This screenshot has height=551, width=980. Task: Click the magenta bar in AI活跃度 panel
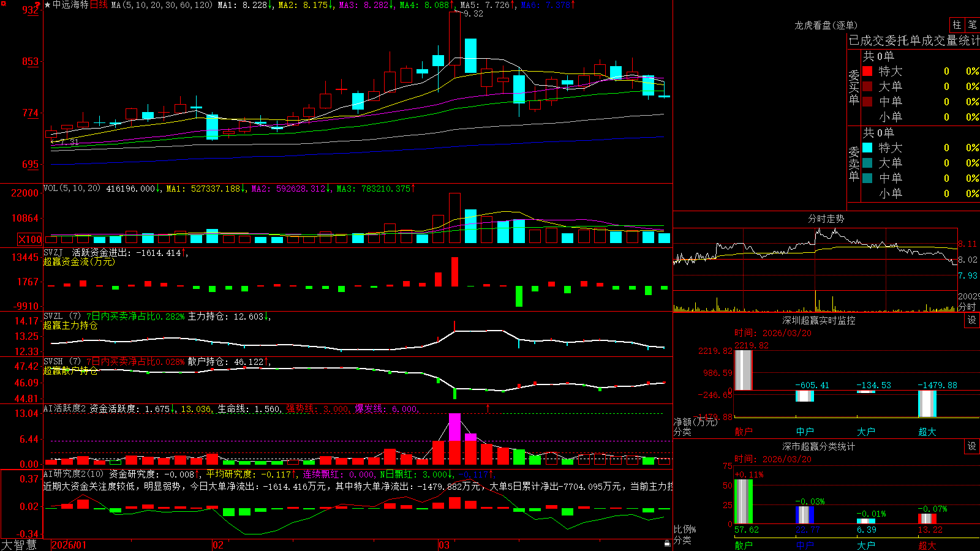pos(454,427)
